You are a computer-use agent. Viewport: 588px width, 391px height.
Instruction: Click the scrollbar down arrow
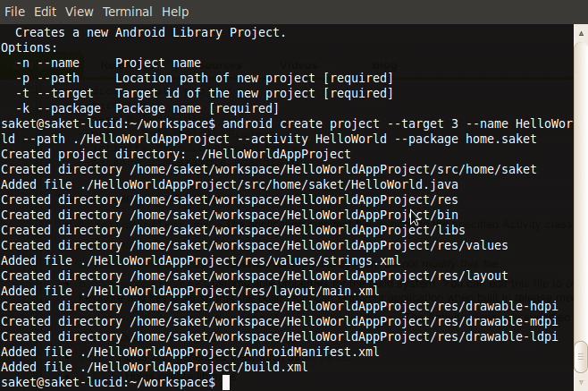tap(580, 384)
